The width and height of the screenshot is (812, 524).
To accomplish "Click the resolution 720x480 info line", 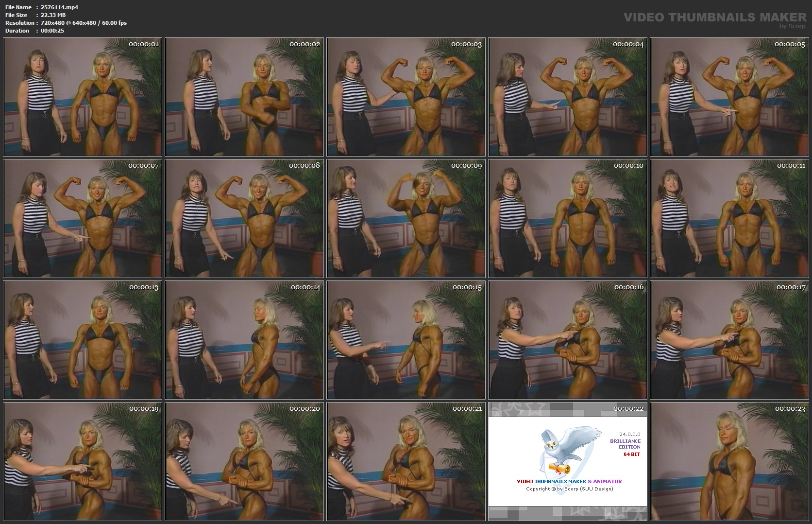I will coord(84,23).
